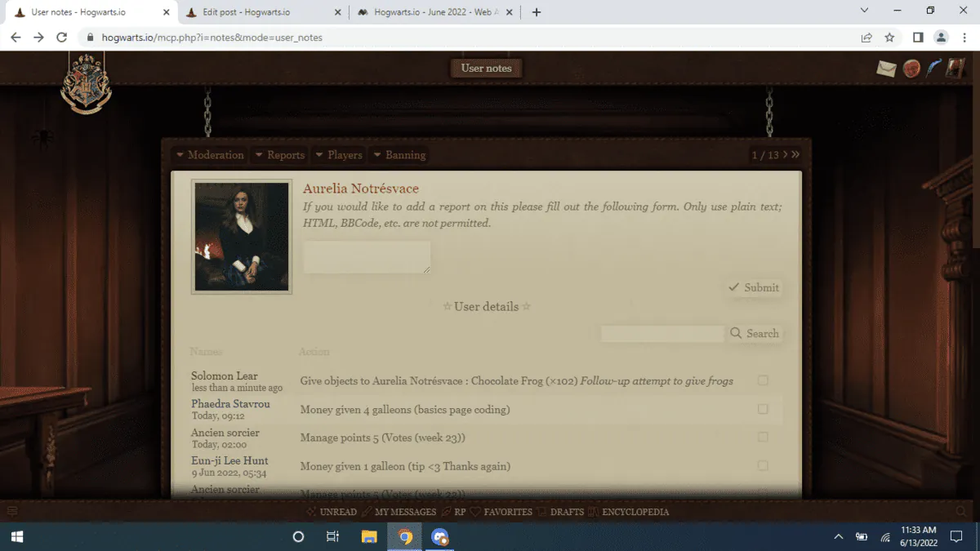Go back in browser history
The height and width of the screenshot is (551, 980).
16,38
